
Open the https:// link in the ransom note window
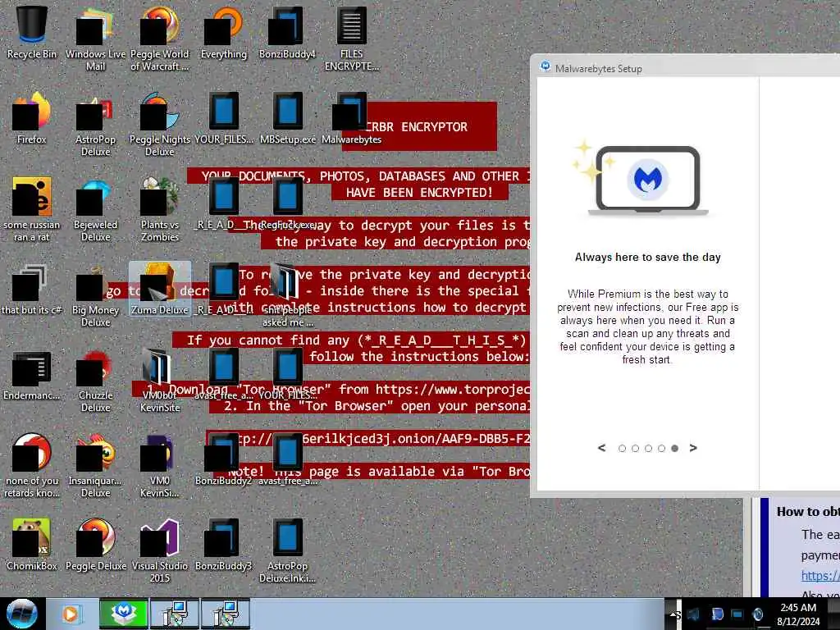820,575
